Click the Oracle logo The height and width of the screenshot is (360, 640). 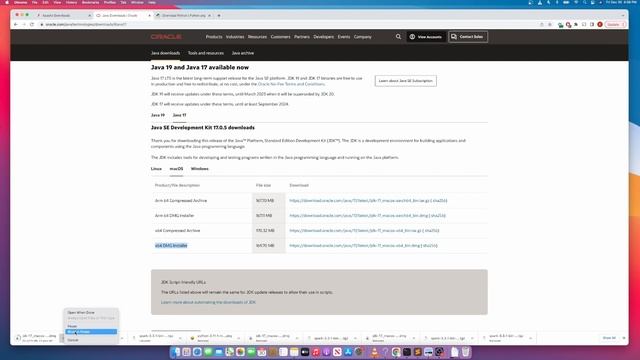pos(166,37)
